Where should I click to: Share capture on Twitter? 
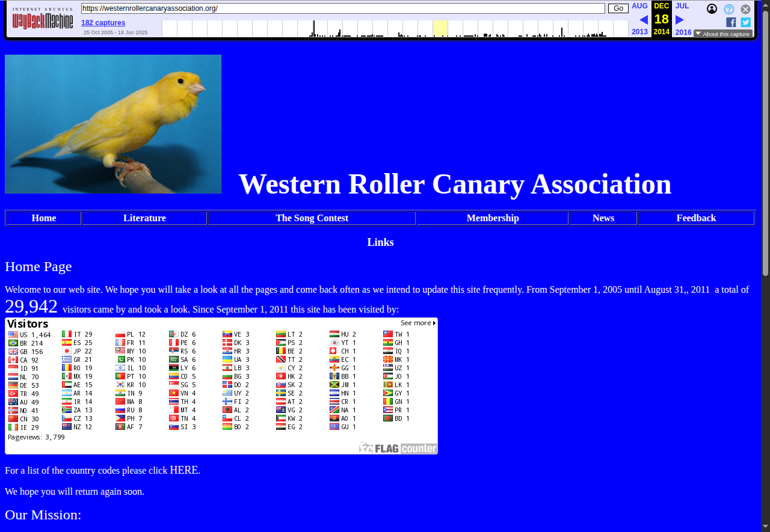tap(745, 22)
